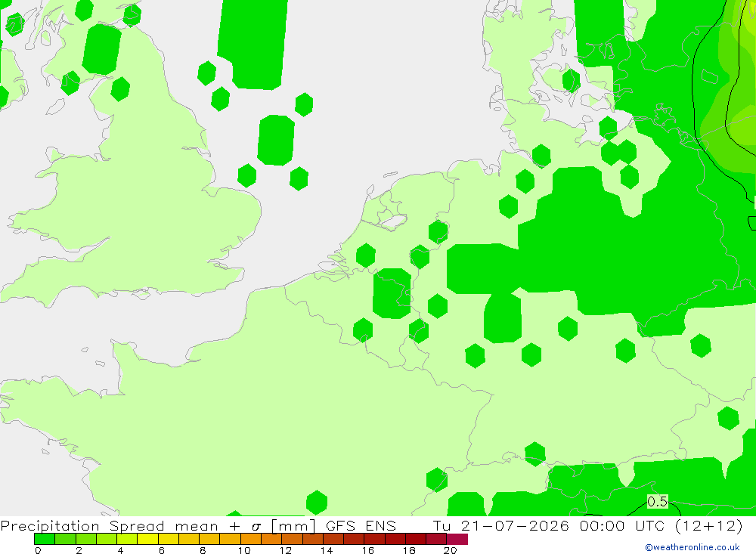Choose the orange swatch above legend value 10
Viewport: 756px width, 554px height.
(x=251, y=539)
